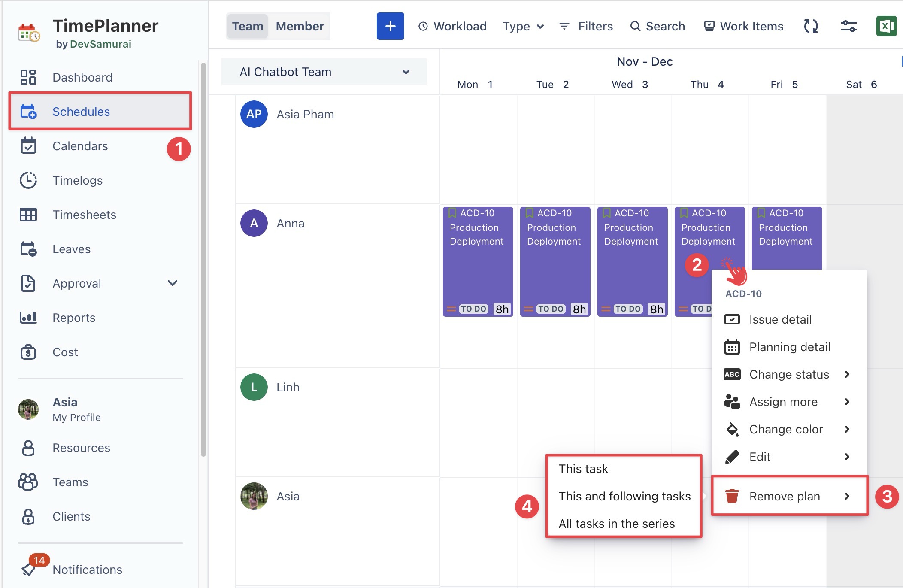The image size is (903, 588).
Task: Open Timesheets in the sidebar
Action: click(x=84, y=215)
